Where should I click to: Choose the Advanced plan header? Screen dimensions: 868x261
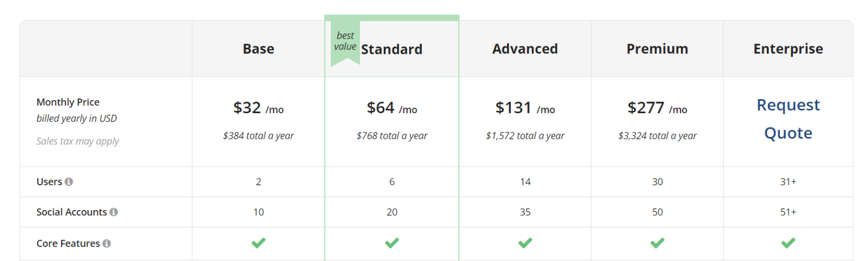pyautogui.click(x=525, y=49)
